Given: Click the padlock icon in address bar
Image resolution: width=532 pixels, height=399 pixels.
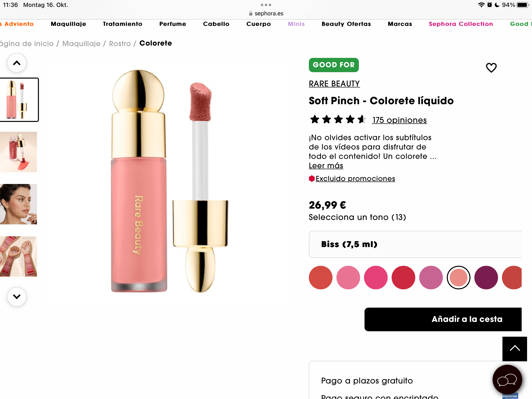Looking at the screenshot, I should click(x=250, y=13).
